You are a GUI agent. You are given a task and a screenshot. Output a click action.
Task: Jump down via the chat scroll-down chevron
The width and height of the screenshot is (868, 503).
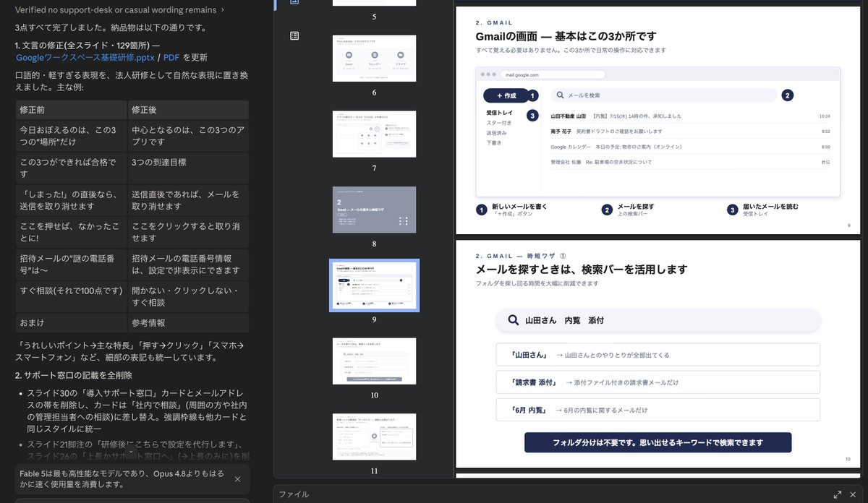(129, 451)
